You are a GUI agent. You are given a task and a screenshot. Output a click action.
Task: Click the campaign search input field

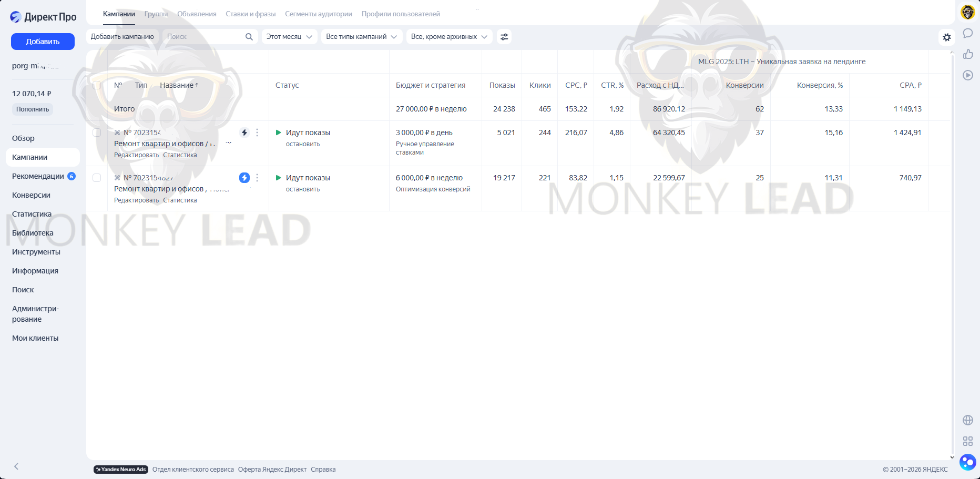[x=205, y=37]
